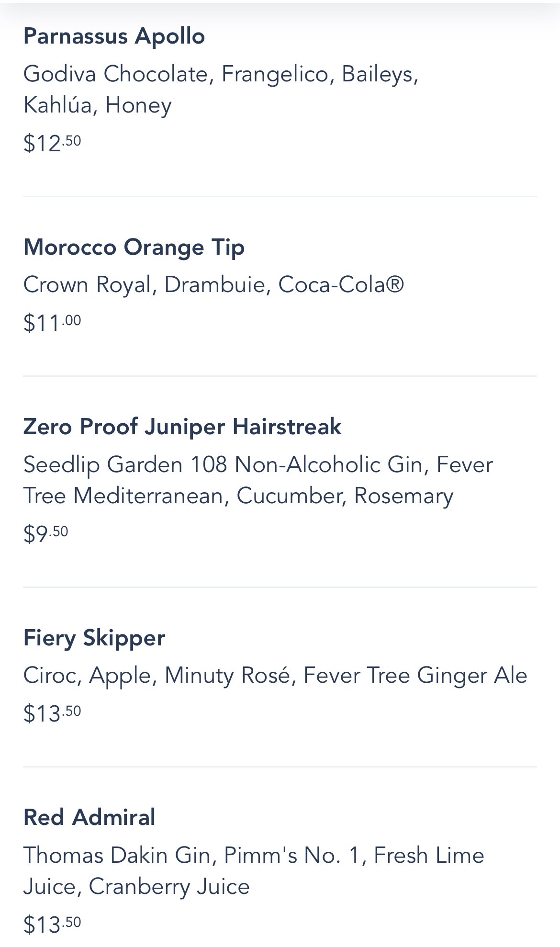Select the $9.50 price label
The image size is (560, 948).
tap(46, 533)
